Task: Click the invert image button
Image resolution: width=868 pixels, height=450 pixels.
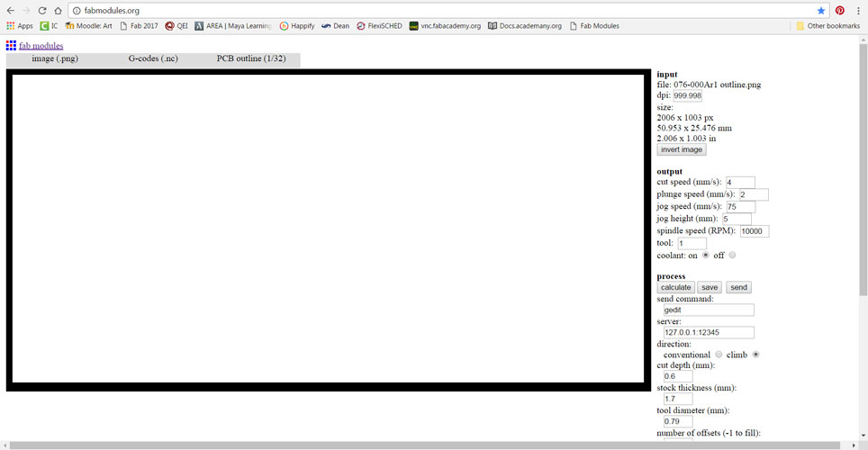Action: [x=682, y=149]
